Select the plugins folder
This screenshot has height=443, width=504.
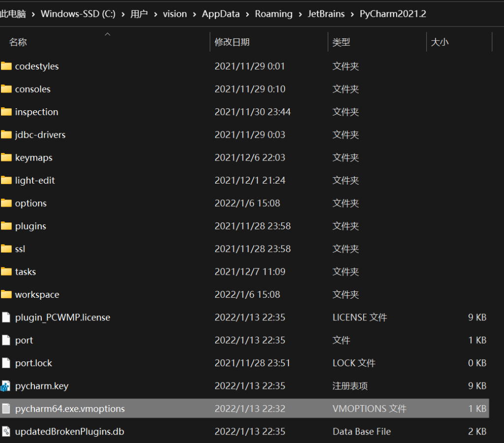(x=31, y=226)
